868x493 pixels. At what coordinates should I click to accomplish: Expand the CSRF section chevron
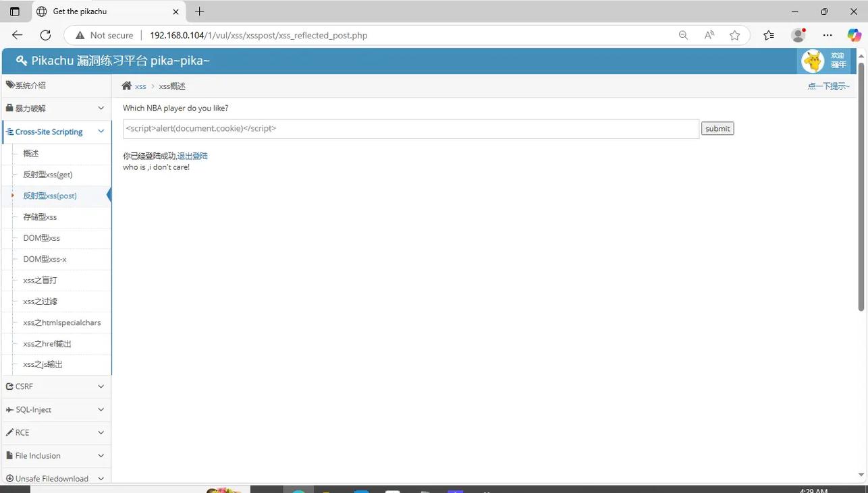click(x=101, y=386)
